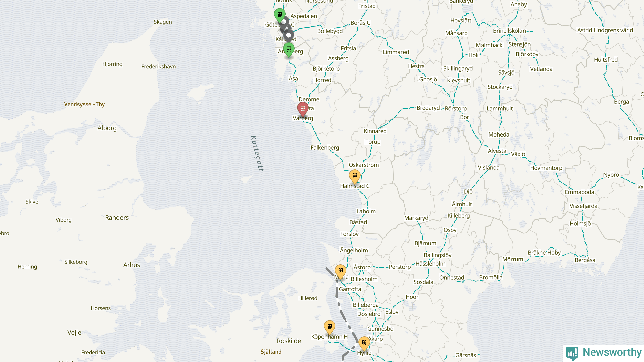Screen dimensions: 644x362
Task: Click the Bräkne-Hoby station label
Action: (544, 253)
